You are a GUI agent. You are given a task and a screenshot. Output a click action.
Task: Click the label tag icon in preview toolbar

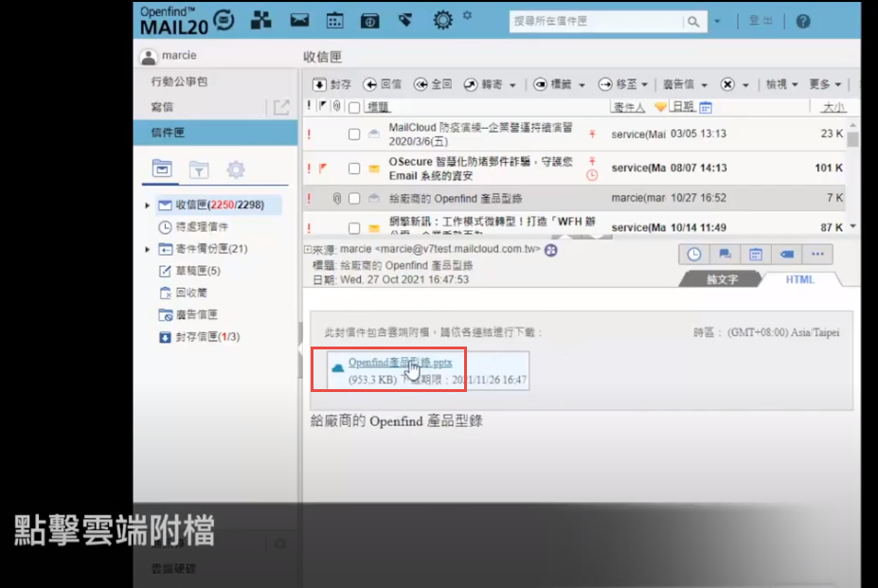pos(787,255)
